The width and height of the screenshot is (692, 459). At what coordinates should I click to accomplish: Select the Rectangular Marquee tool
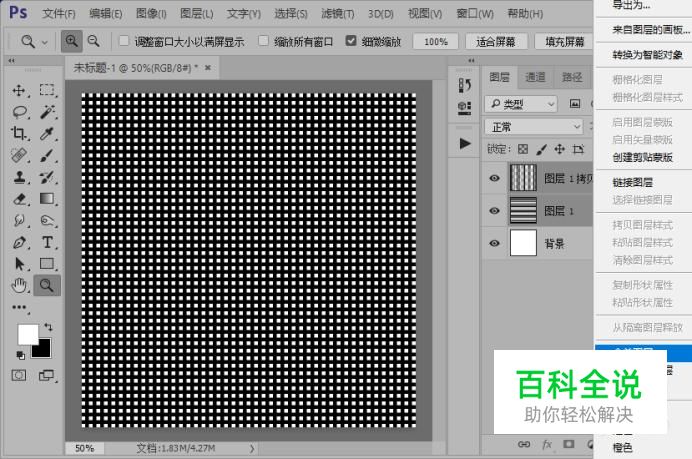pos(47,90)
